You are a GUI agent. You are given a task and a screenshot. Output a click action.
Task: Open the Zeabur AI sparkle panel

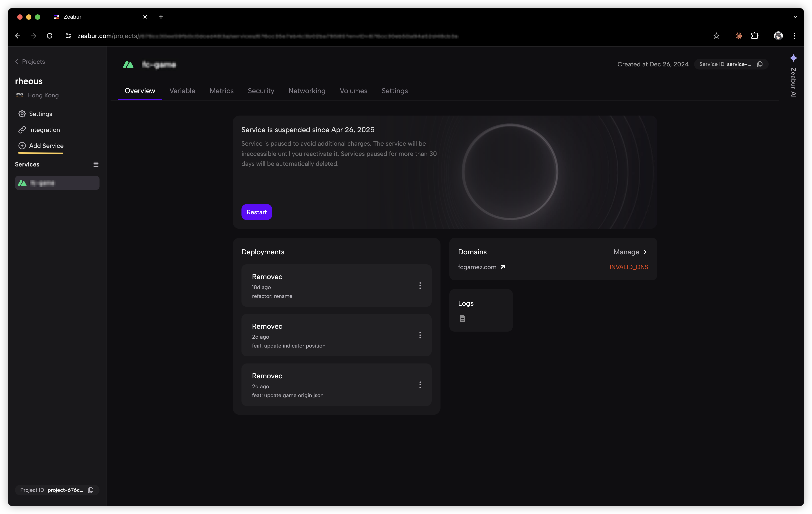tap(793, 58)
